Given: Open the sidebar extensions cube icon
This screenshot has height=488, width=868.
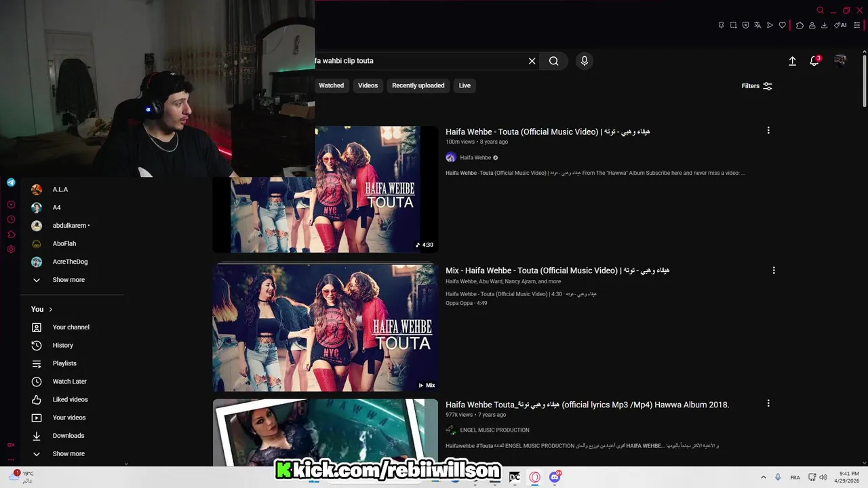Looking at the screenshot, I should (x=11, y=235).
